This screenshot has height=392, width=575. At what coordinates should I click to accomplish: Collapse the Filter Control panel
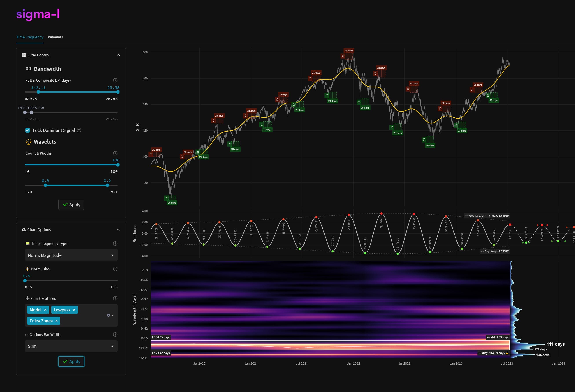(x=118, y=55)
